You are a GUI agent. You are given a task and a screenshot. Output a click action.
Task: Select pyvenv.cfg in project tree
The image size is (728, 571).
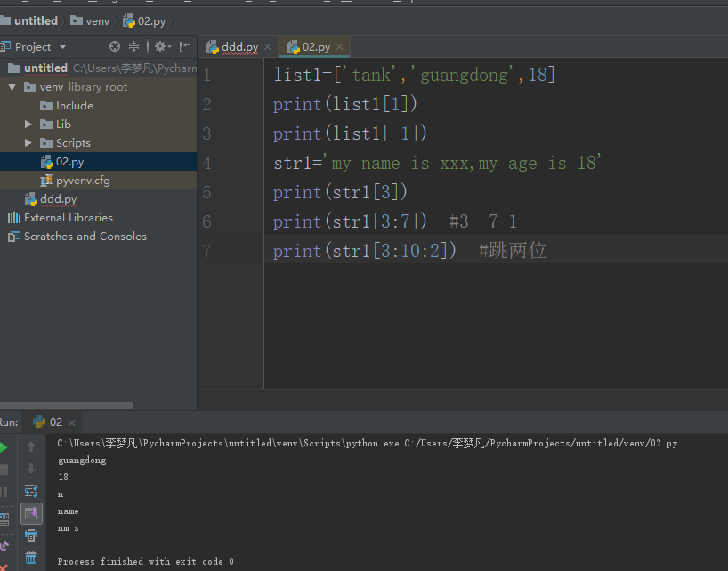[x=83, y=181]
